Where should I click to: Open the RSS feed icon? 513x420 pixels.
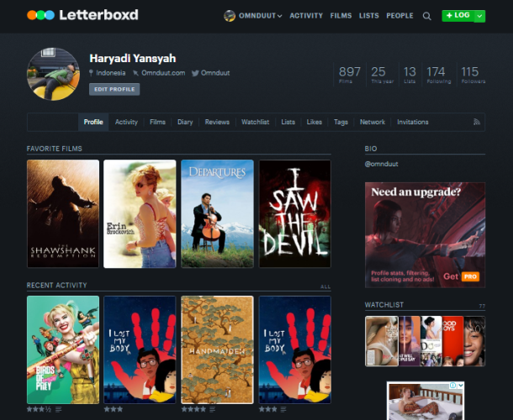pyautogui.click(x=478, y=123)
